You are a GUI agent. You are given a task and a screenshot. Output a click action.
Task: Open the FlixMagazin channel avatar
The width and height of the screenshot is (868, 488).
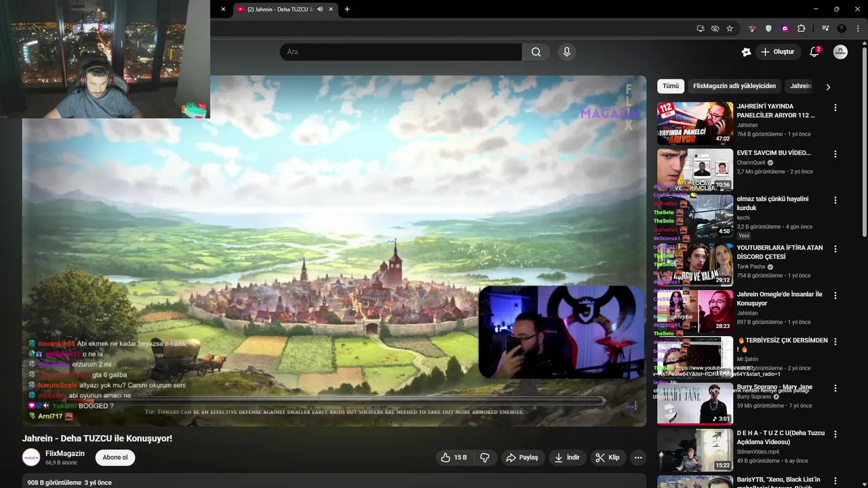pyautogui.click(x=31, y=457)
